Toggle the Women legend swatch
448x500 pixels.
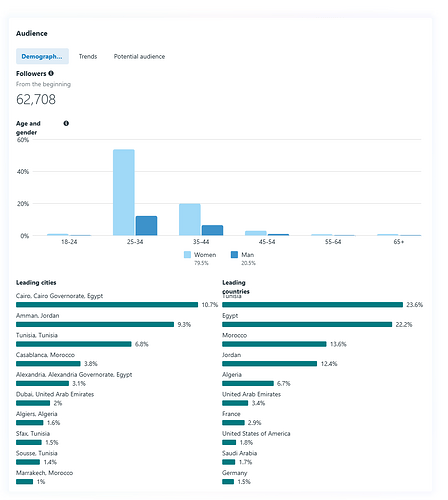point(187,255)
